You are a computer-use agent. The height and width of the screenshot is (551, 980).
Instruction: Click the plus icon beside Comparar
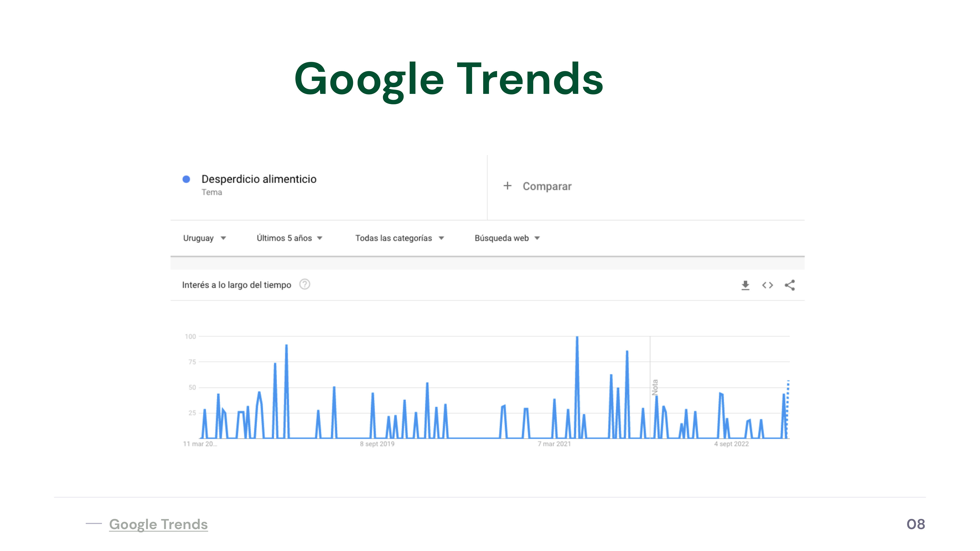pos(508,186)
